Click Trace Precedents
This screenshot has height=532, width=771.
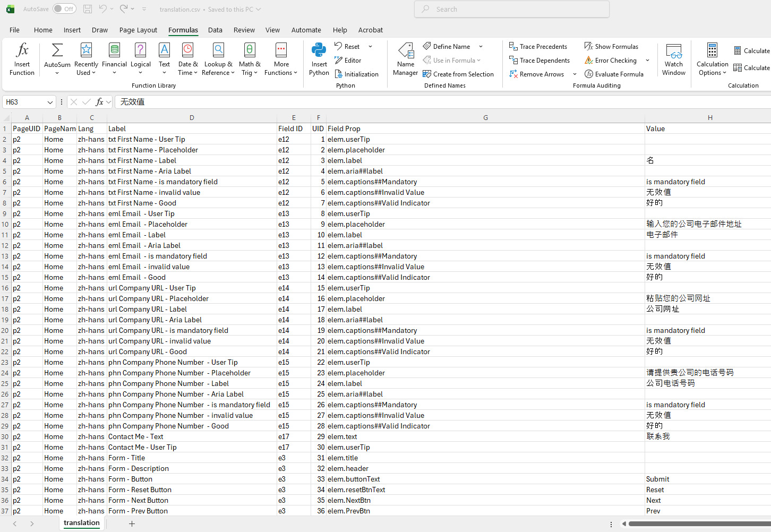pyautogui.click(x=538, y=47)
